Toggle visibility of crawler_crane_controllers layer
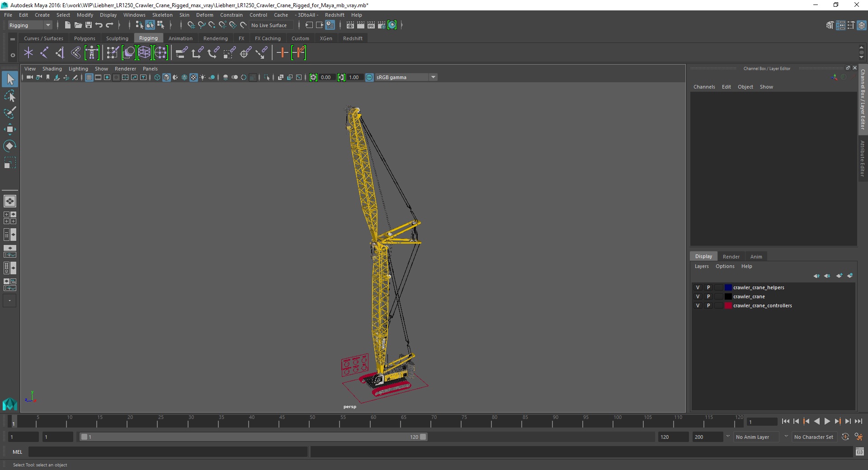Image resolution: width=868 pixels, height=470 pixels. [x=698, y=305]
